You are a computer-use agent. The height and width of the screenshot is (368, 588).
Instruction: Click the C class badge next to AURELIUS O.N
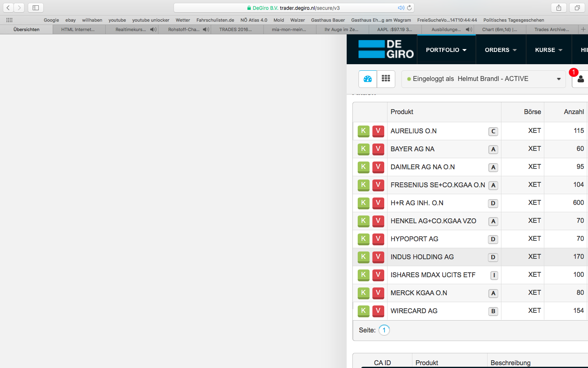pos(493,131)
